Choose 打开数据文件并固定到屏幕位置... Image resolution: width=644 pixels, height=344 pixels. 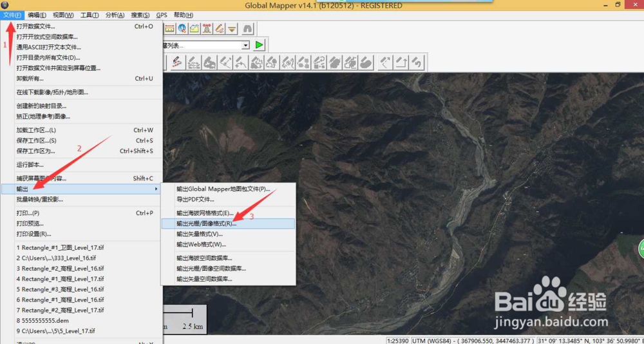[81, 68]
